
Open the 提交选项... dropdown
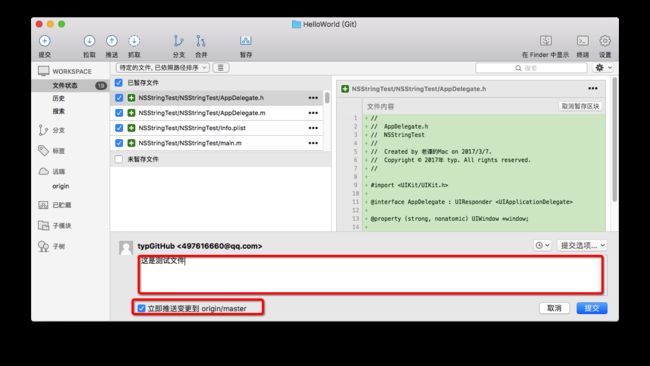(x=582, y=245)
